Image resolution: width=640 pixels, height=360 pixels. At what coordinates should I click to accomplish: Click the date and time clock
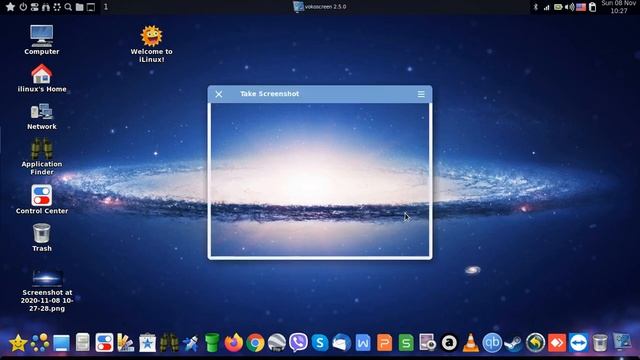point(618,7)
